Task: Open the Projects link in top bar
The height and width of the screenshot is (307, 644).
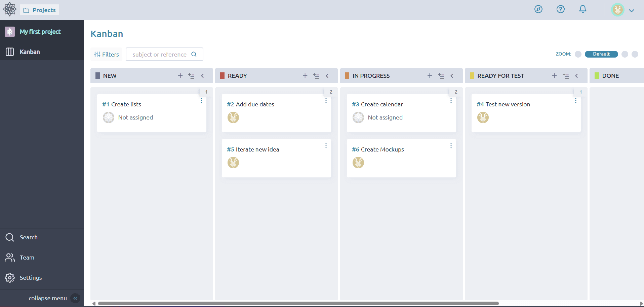Action: pyautogui.click(x=40, y=10)
